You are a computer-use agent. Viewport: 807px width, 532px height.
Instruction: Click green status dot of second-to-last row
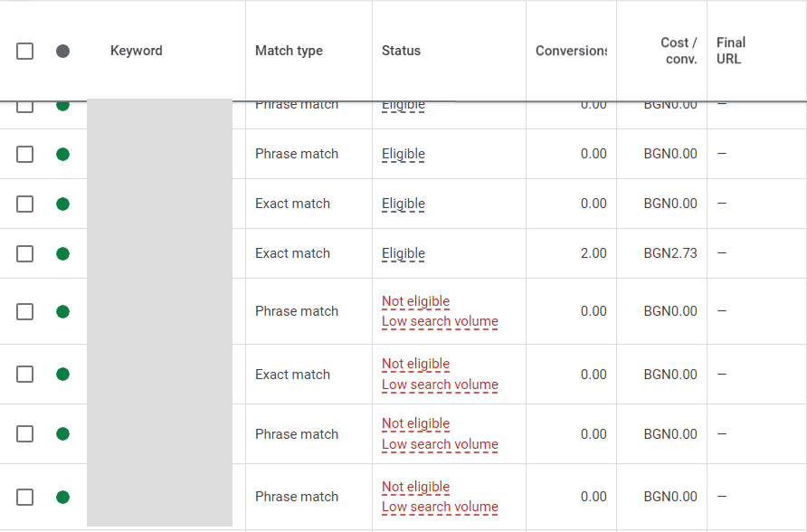click(x=62, y=434)
